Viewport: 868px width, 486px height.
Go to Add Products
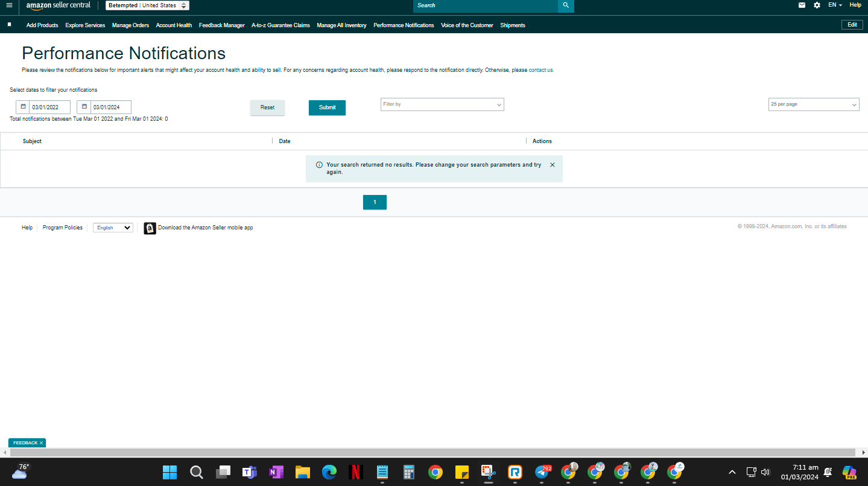[42, 25]
